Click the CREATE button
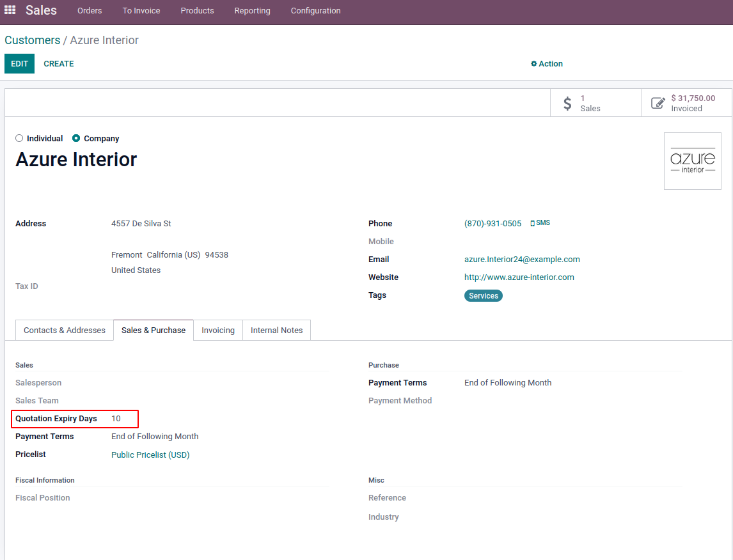Image resolution: width=733 pixels, height=560 pixels. pos(59,63)
